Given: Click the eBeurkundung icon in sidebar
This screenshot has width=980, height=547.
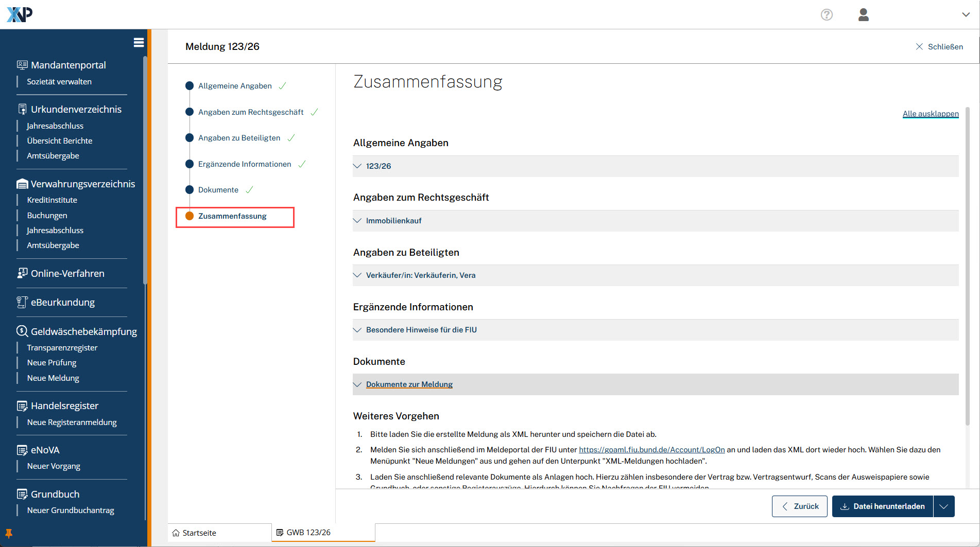Looking at the screenshot, I should tap(22, 303).
